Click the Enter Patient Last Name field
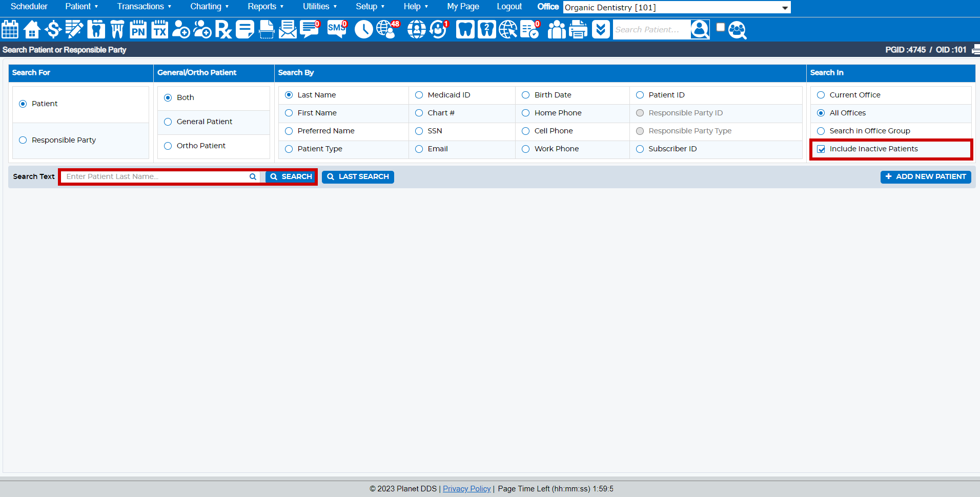 coord(160,176)
